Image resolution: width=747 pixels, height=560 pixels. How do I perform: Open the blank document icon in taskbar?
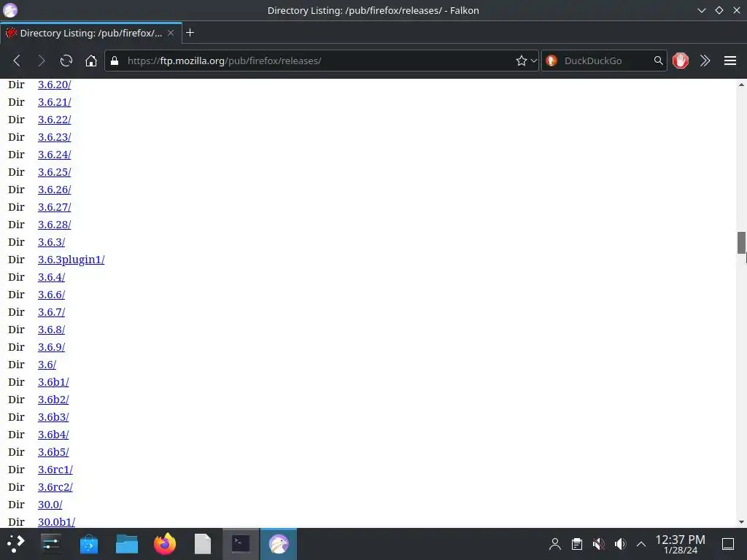coord(203,544)
